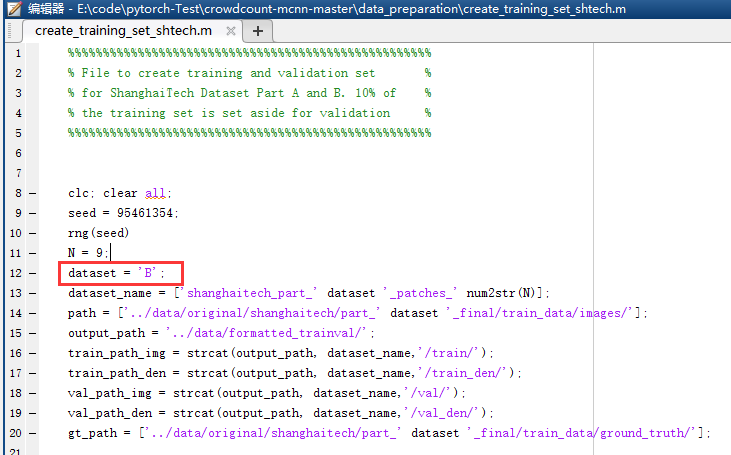Close the create_training_set_shtech.m tab
The height and width of the screenshot is (455, 731).
tap(230, 31)
